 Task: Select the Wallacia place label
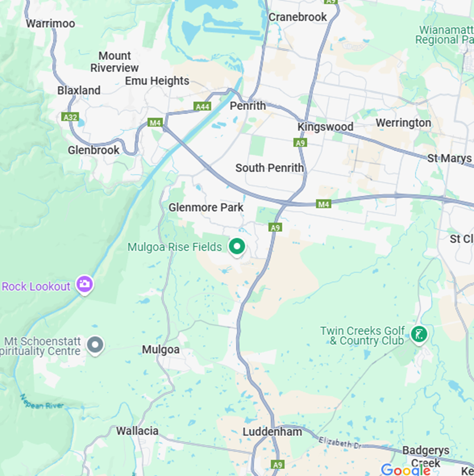(137, 431)
